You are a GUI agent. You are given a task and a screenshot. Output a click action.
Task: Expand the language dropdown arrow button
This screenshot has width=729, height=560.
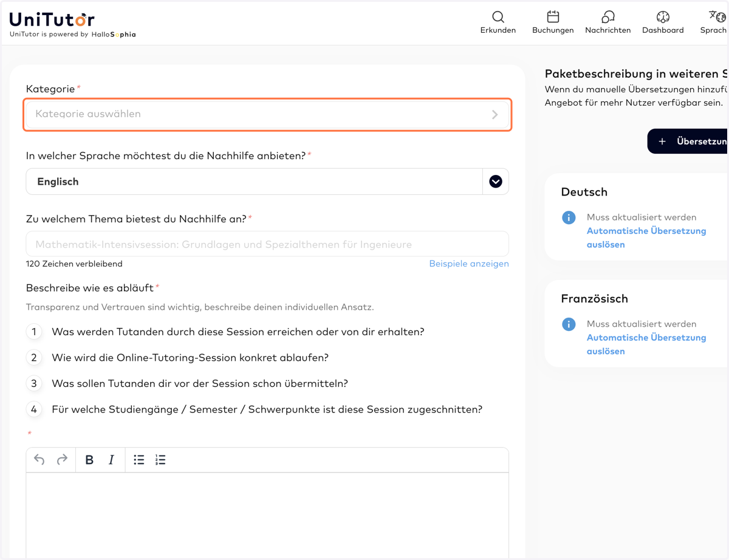[496, 182]
